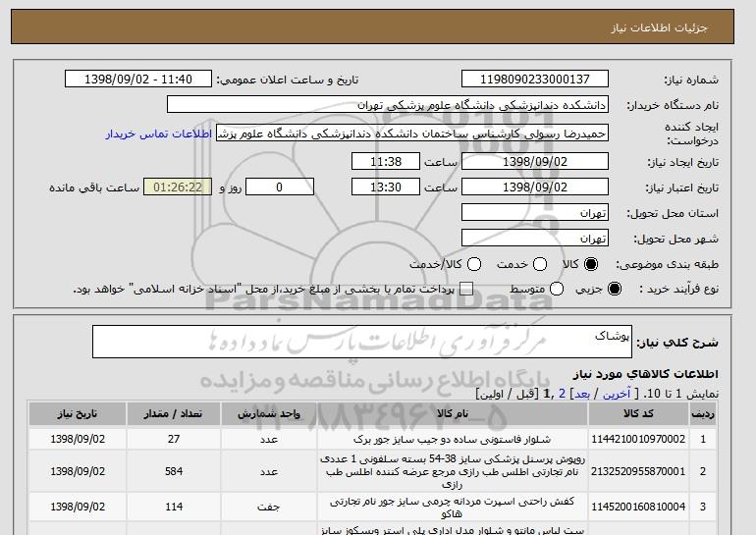
Task: Click product code 114421001097002
Action: coord(638,439)
